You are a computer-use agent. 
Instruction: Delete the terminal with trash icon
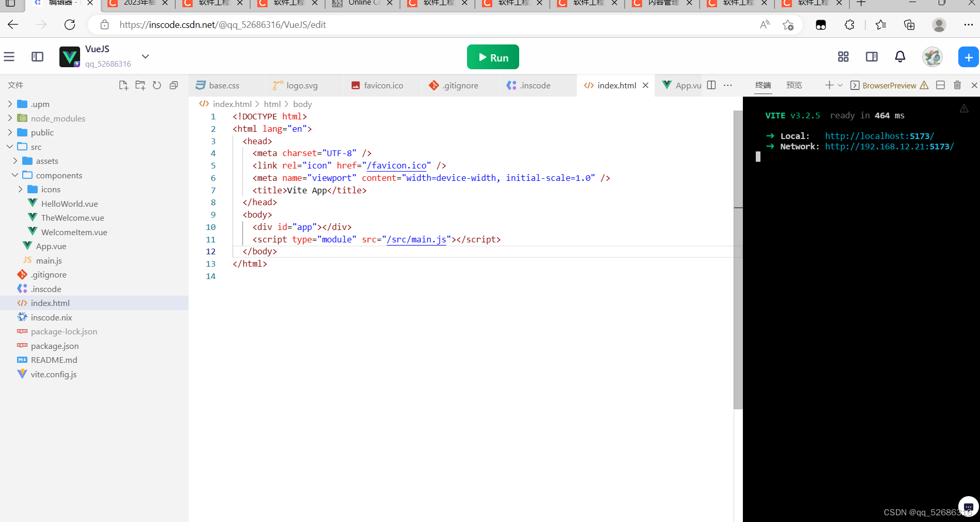[957, 85]
